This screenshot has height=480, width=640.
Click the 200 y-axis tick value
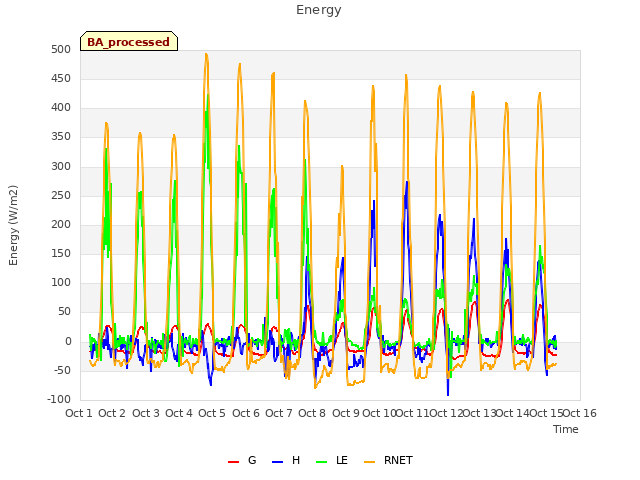point(61,224)
